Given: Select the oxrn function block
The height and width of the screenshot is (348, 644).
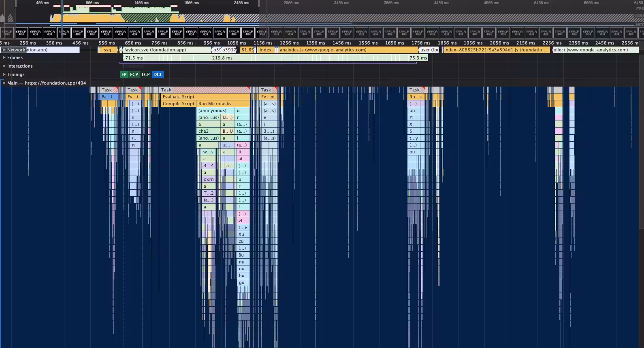Looking at the screenshot, I should pos(209,179).
